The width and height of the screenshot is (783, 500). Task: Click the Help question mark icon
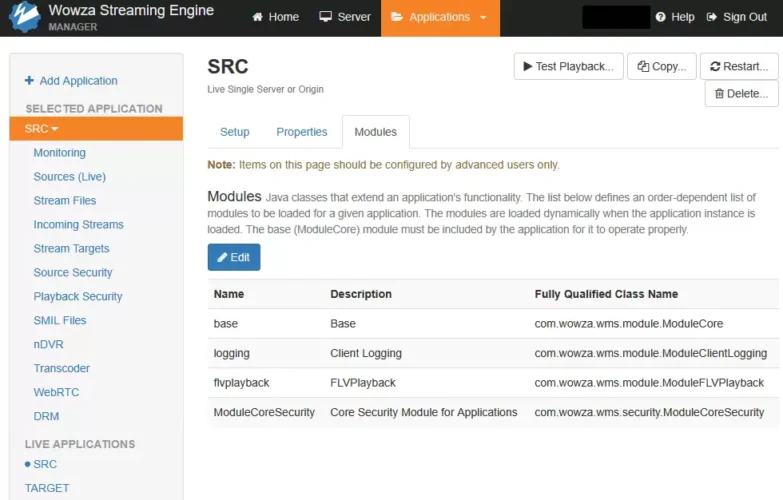coord(660,17)
